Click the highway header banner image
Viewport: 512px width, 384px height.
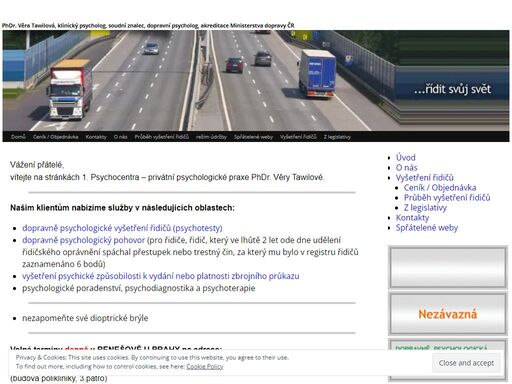256,80
